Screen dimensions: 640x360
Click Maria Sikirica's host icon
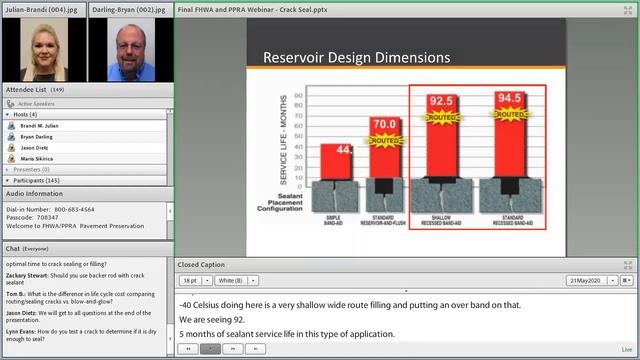(11, 159)
